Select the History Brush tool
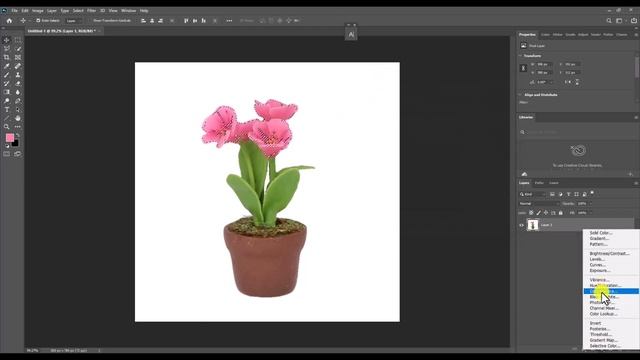Screen dimensions: 640x360 click(x=7, y=83)
